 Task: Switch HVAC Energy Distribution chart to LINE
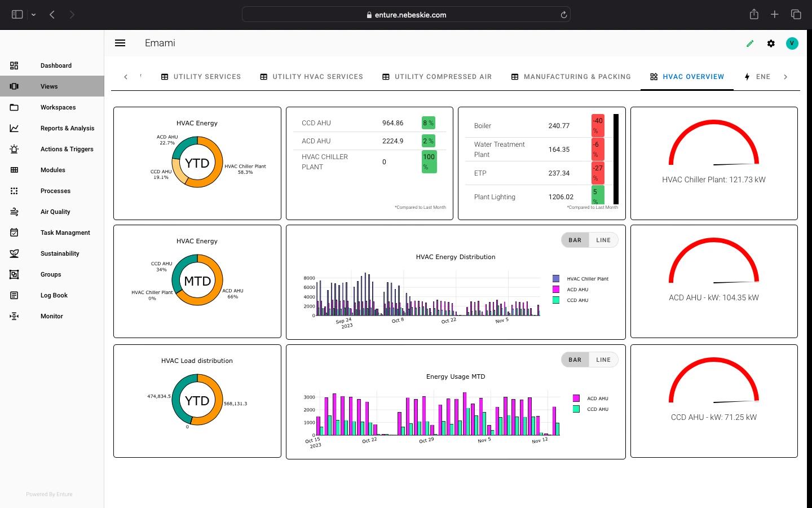click(x=603, y=240)
